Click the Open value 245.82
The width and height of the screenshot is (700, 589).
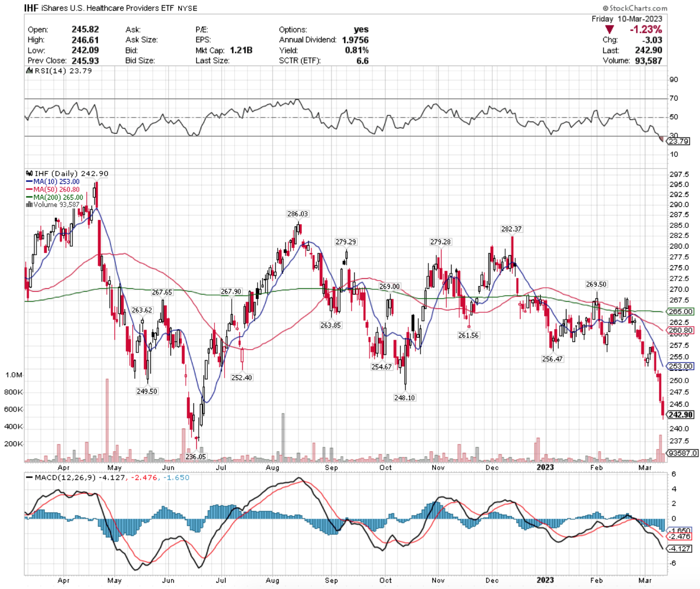tap(85, 29)
